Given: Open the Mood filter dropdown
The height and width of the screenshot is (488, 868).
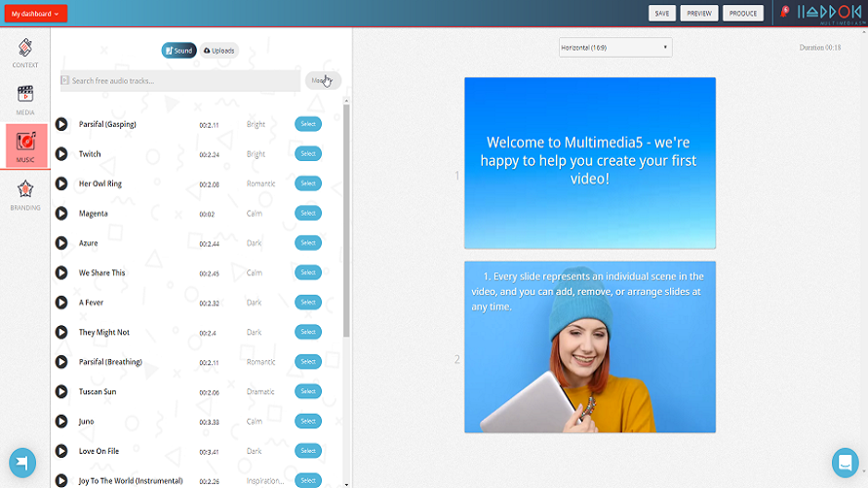Looking at the screenshot, I should tap(323, 80).
